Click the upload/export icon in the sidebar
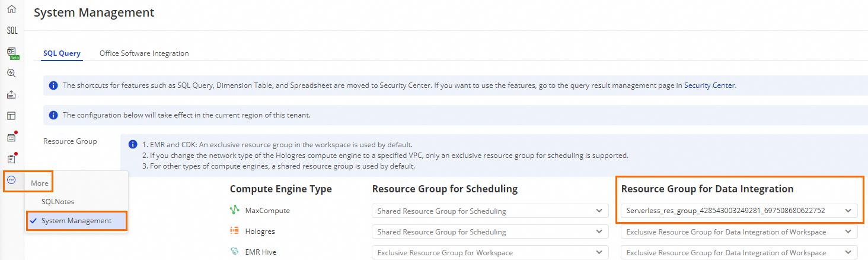This screenshot has height=260, width=868. (11, 95)
